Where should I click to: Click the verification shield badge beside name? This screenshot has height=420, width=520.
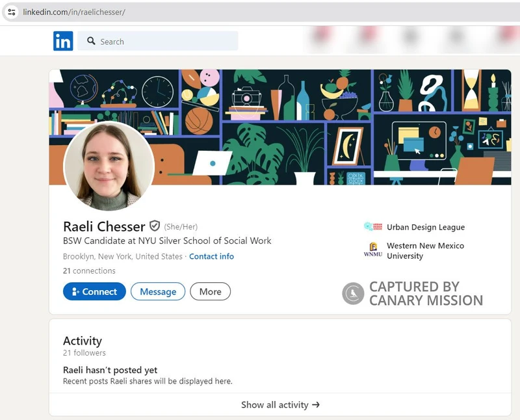(x=155, y=226)
